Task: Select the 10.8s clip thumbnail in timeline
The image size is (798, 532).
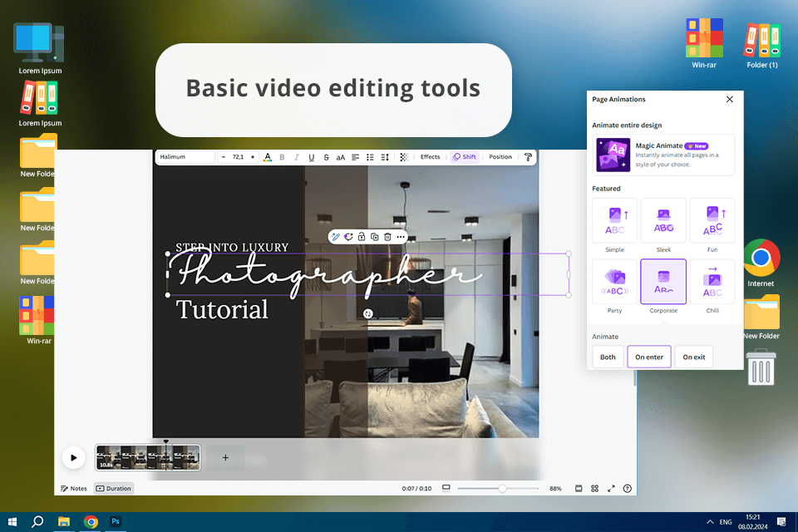Action: [148, 457]
